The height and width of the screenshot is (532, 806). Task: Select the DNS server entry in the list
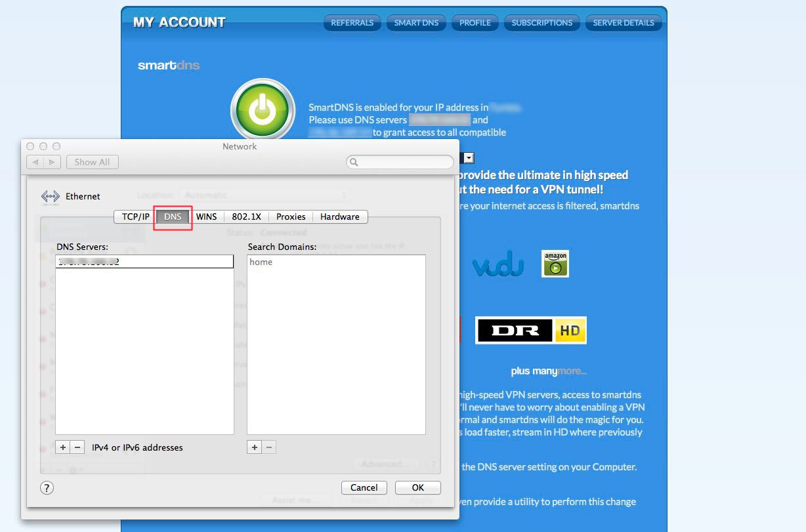[144, 262]
